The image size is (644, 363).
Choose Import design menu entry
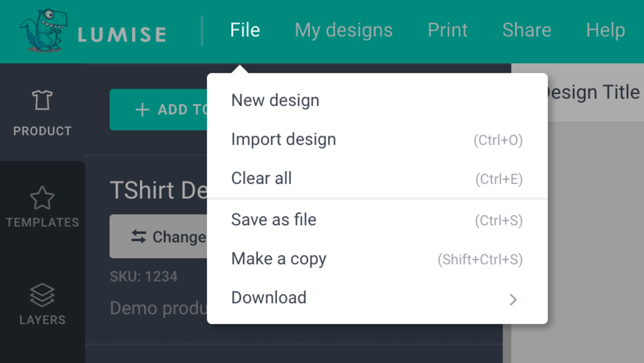[283, 139]
